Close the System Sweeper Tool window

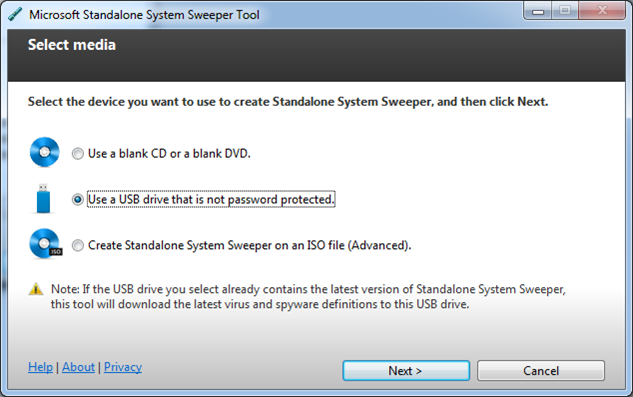(602, 11)
